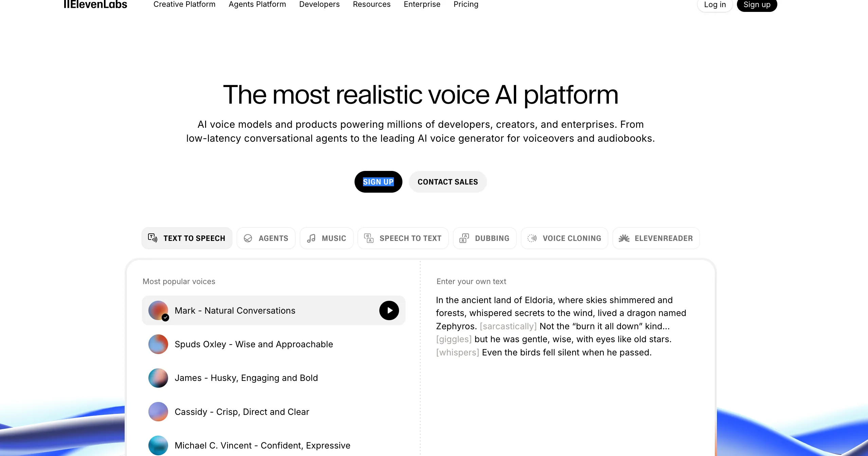Open the Resources menu
868x456 pixels.
(x=372, y=4)
